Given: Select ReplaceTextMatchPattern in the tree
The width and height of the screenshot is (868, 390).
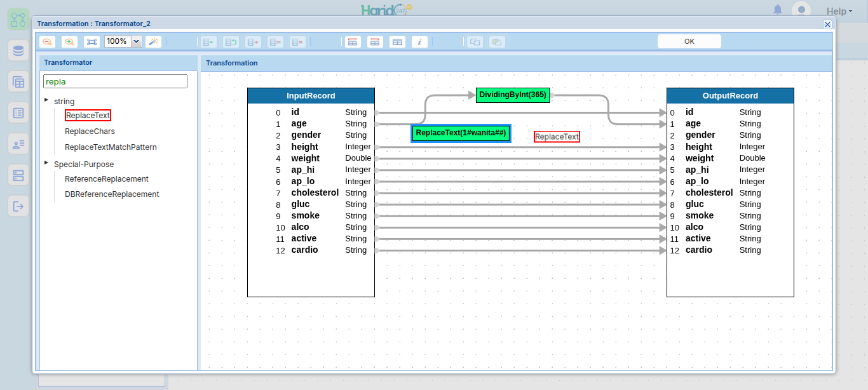Looking at the screenshot, I should click(x=111, y=147).
